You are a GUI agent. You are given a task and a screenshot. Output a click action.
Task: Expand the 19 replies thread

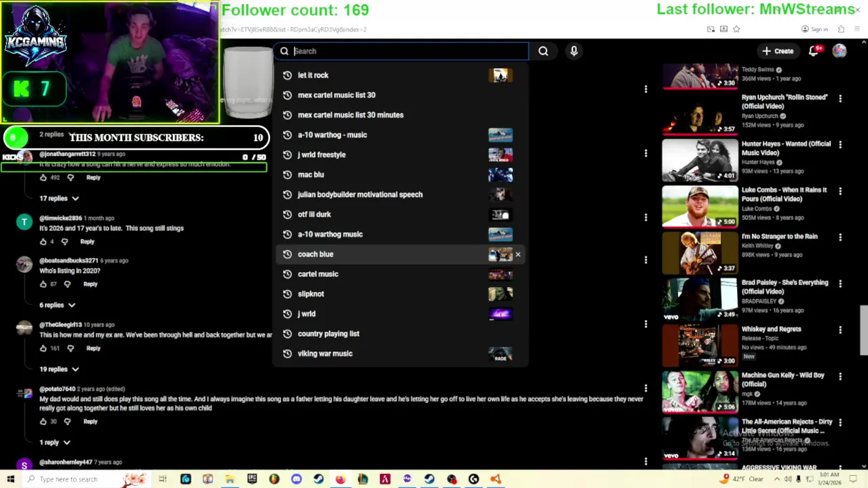[x=59, y=369]
